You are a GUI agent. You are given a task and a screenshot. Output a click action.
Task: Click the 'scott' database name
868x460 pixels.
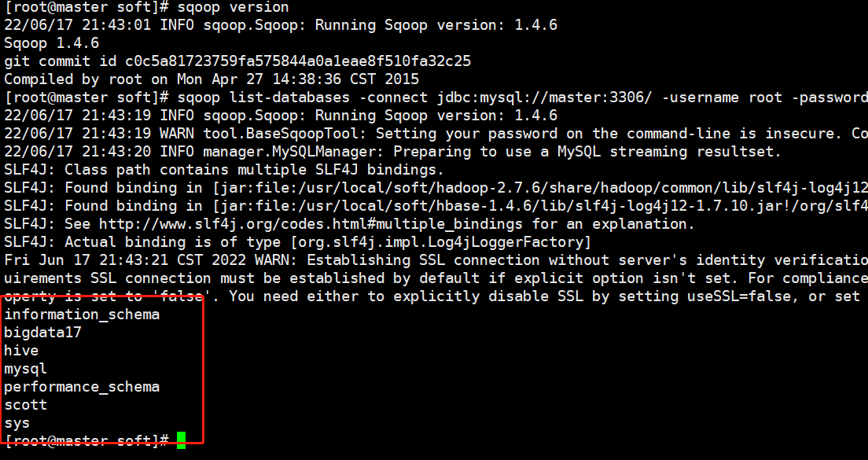click(25, 405)
